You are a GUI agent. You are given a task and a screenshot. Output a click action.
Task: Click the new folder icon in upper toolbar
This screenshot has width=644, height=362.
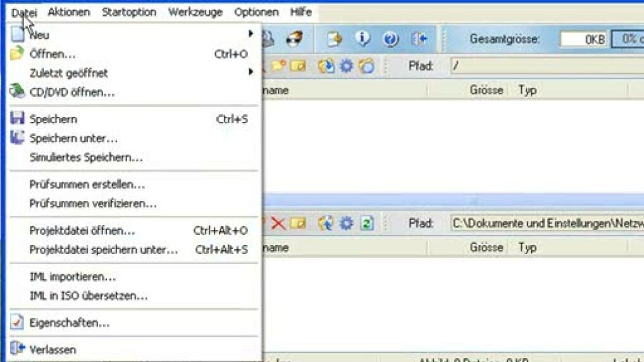[x=278, y=66]
